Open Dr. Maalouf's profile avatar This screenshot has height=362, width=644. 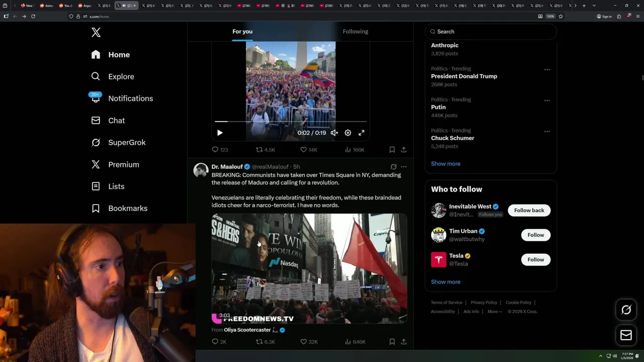[201, 170]
